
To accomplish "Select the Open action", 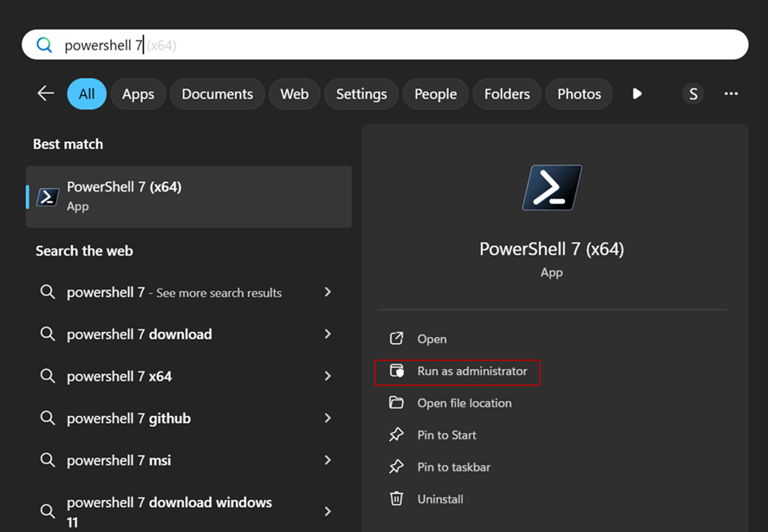I will pos(432,339).
